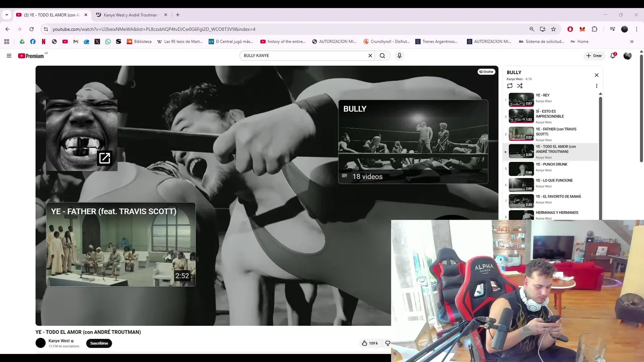Open the Kanye West channel name link

coord(59,341)
